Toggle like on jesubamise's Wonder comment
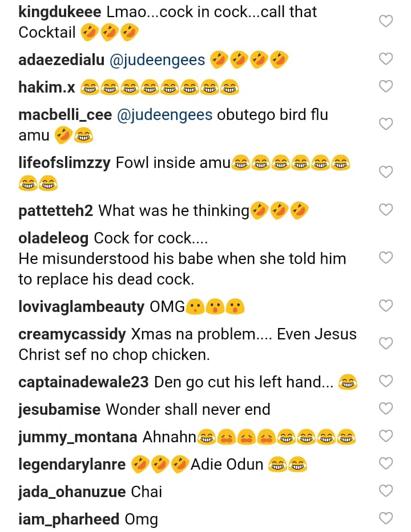Screen dimensions: 411x532 click(386, 409)
